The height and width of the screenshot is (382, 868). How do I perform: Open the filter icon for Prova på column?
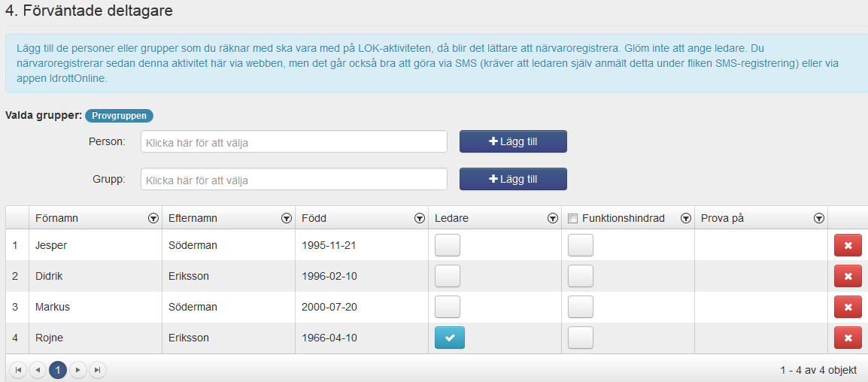[x=819, y=219]
